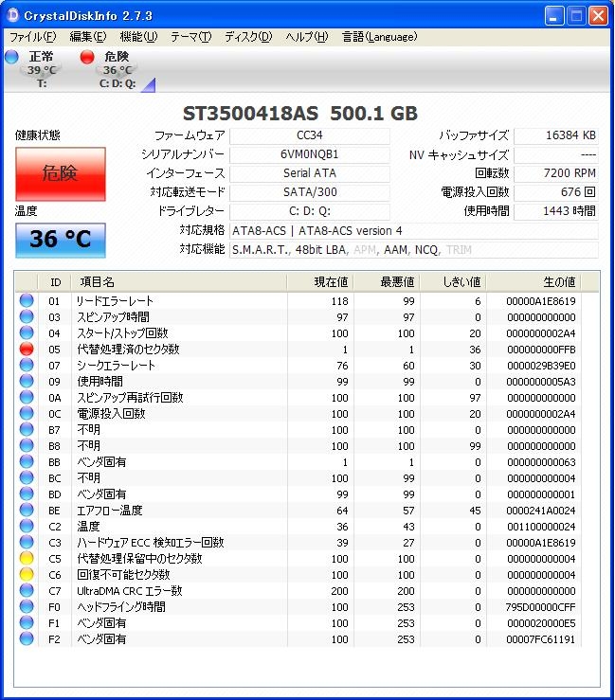This screenshot has width=615, height=700.
Task: Open the ファイル(F) menu
Action: pyautogui.click(x=33, y=37)
